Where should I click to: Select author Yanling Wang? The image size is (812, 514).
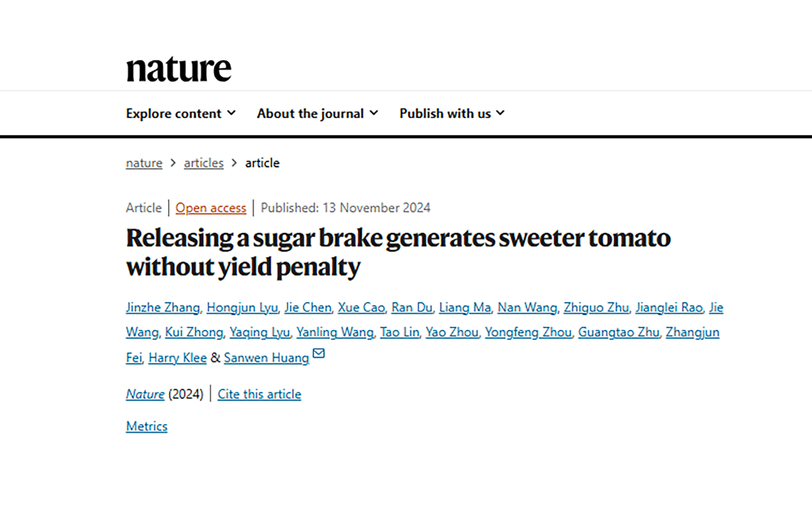(x=334, y=332)
